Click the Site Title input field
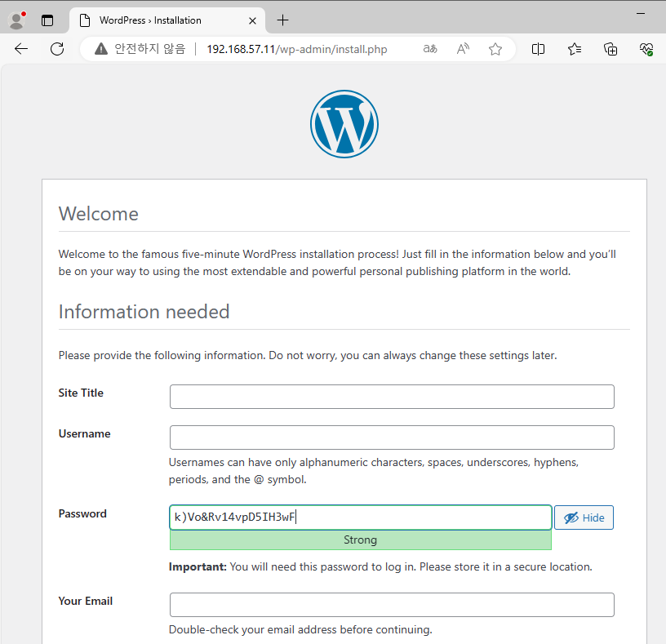The width and height of the screenshot is (666, 644). [392, 397]
